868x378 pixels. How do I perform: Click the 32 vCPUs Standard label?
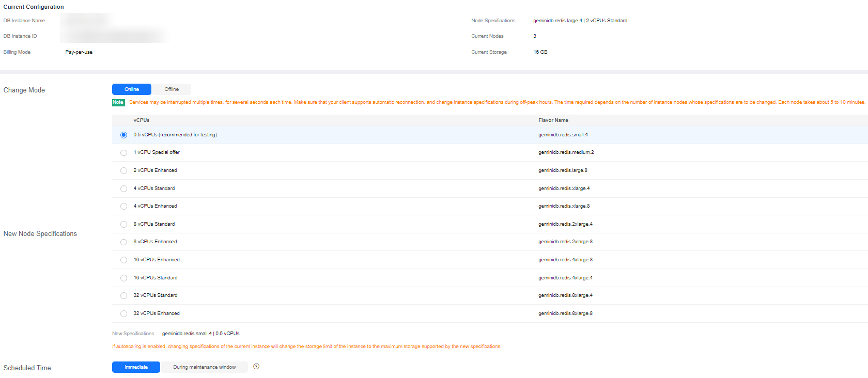(x=156, y=295)
